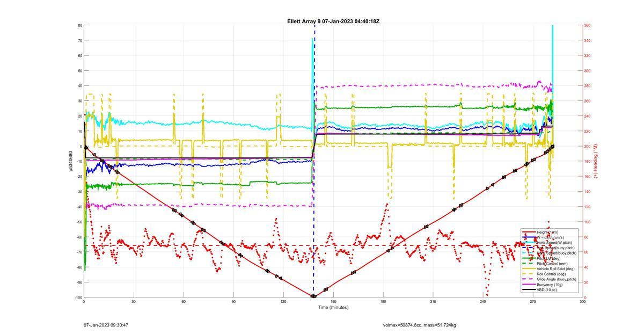Click the "120" tick on the time axis
The width and height of the screenshot is (644, 334).
(x=283, y=302)
